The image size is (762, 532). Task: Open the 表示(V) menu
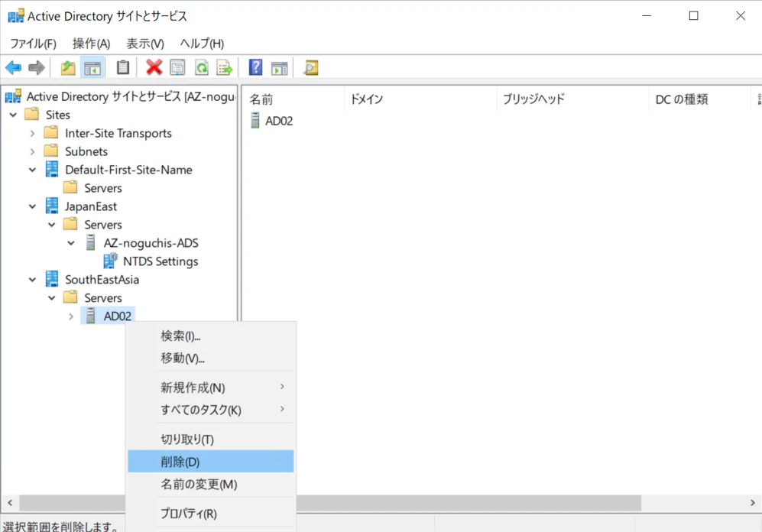[x=145, y=44]
